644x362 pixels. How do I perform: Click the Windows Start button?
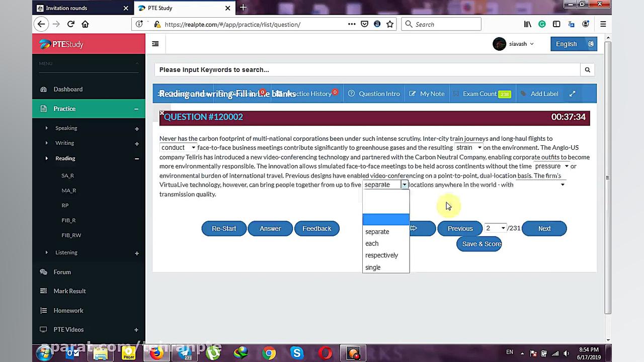coord(44,353)
